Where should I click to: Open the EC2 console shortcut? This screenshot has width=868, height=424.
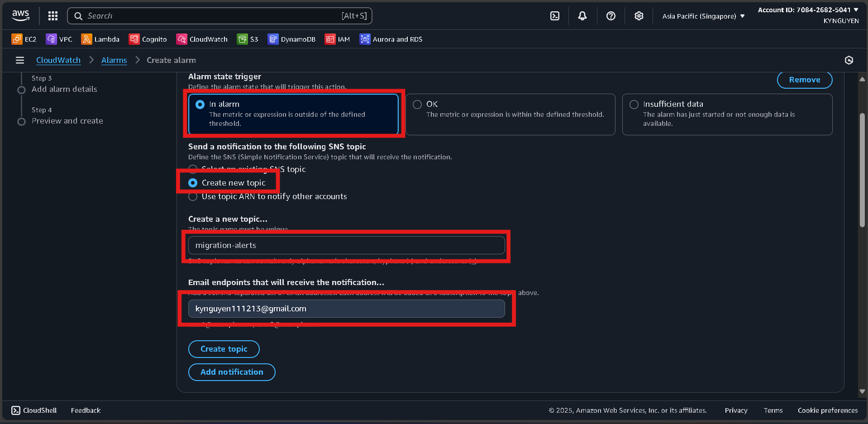tap(24, 39)
